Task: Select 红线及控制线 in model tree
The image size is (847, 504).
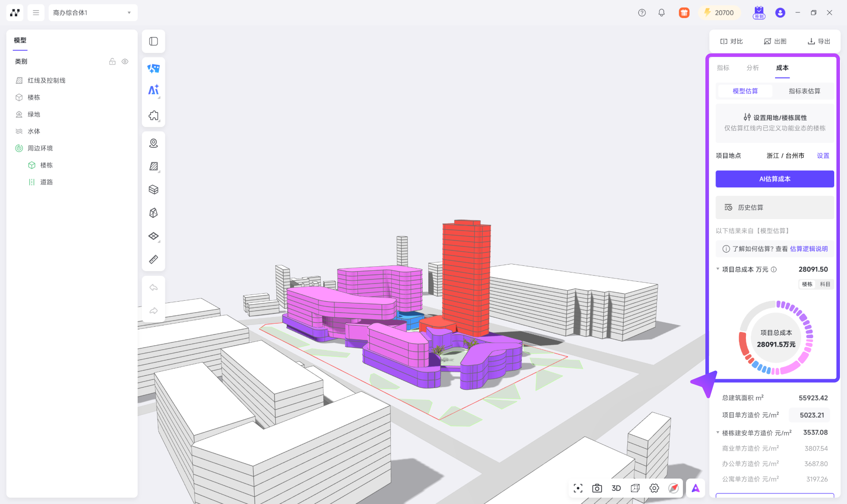Action: click(46, 80)
